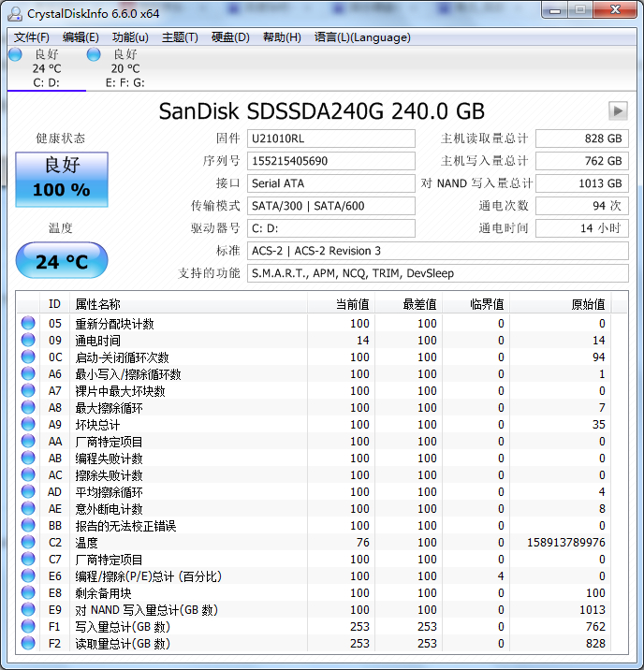Image resolution: width=644 pixels, height=670 pixels.
Task: Click the status orb of row E9
Action: click(28, 609)
